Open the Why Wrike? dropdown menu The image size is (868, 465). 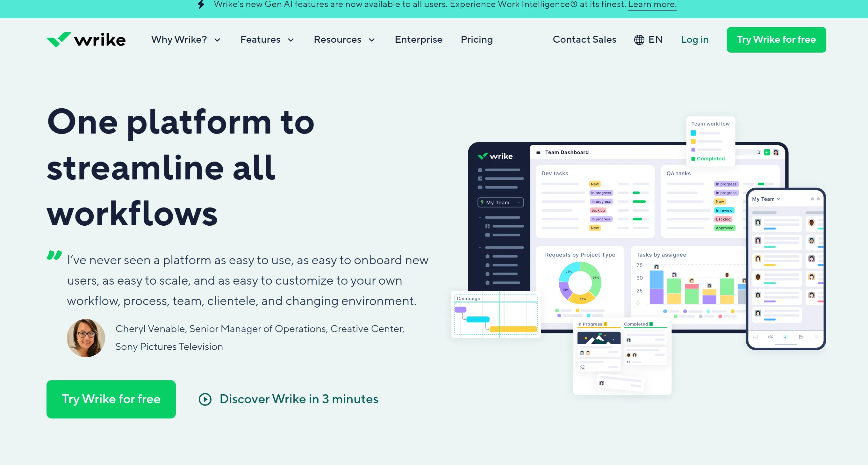click(x=186, y=40)
